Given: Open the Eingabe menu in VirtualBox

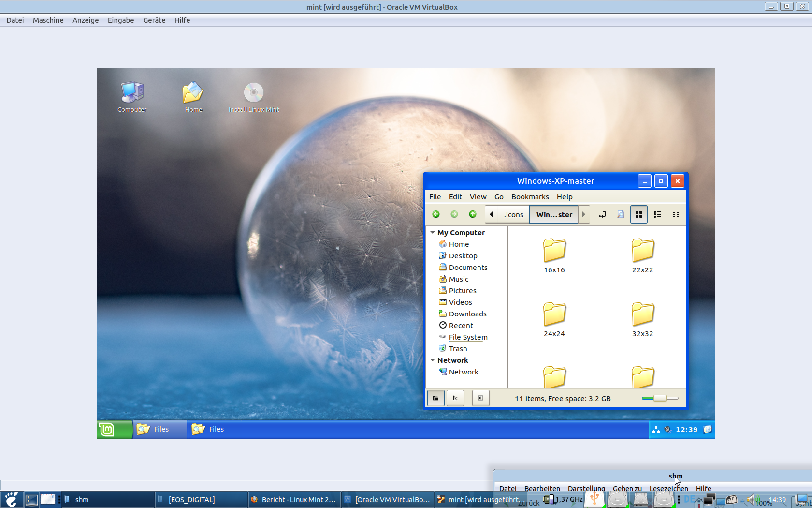Looking at the screenshot, I should click(x=121, y=20).
